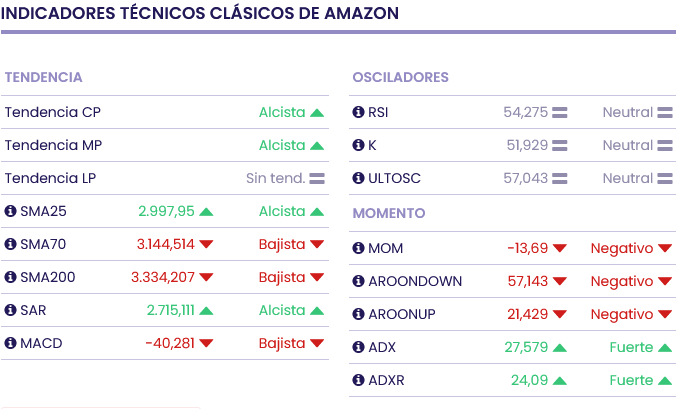Open the RSI info icon
The height and width of the screenshot is (409, 676).
[x=359, y=113]
